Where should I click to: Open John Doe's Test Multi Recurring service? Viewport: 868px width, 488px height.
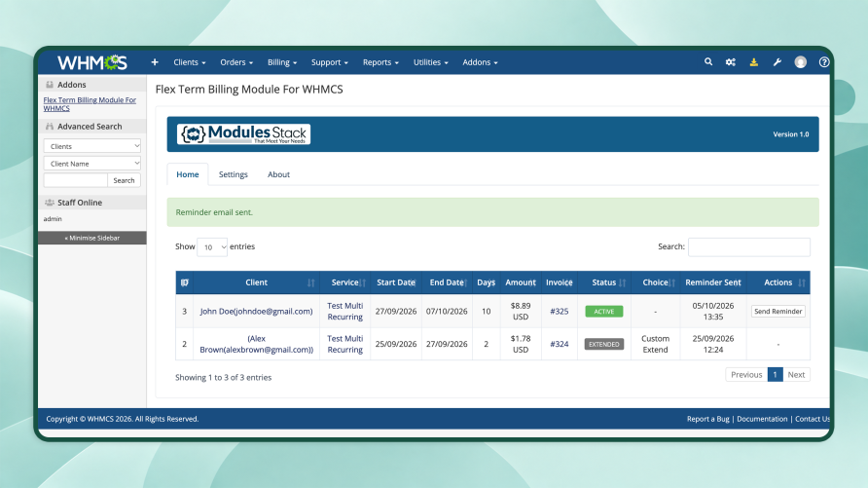[344, 312]
